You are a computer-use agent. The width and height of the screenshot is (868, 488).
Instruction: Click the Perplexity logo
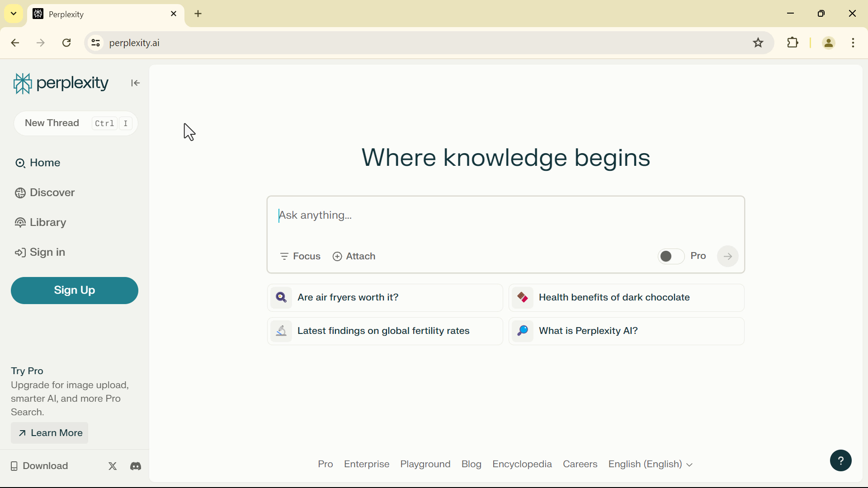[x=61, y=84]
